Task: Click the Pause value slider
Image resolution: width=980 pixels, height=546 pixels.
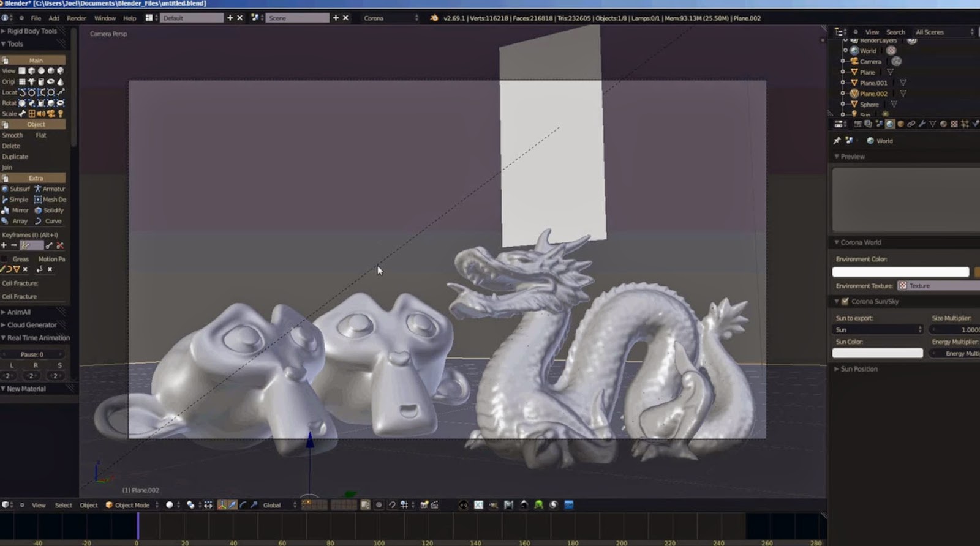Action: point(32,354)
